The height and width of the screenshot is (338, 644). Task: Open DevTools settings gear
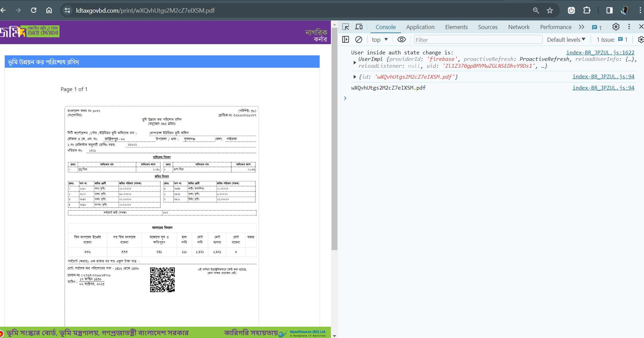(x=616, y=27)
